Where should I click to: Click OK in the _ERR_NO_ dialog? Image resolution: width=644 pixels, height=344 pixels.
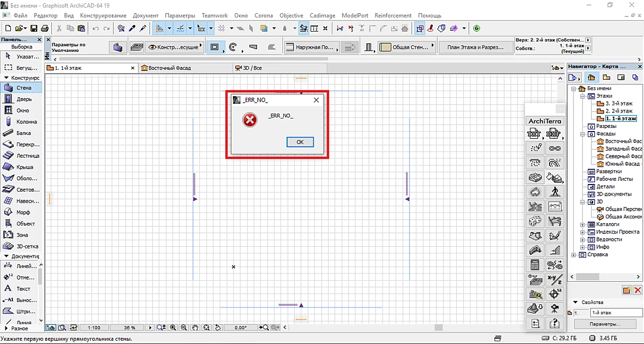[300, 142]
